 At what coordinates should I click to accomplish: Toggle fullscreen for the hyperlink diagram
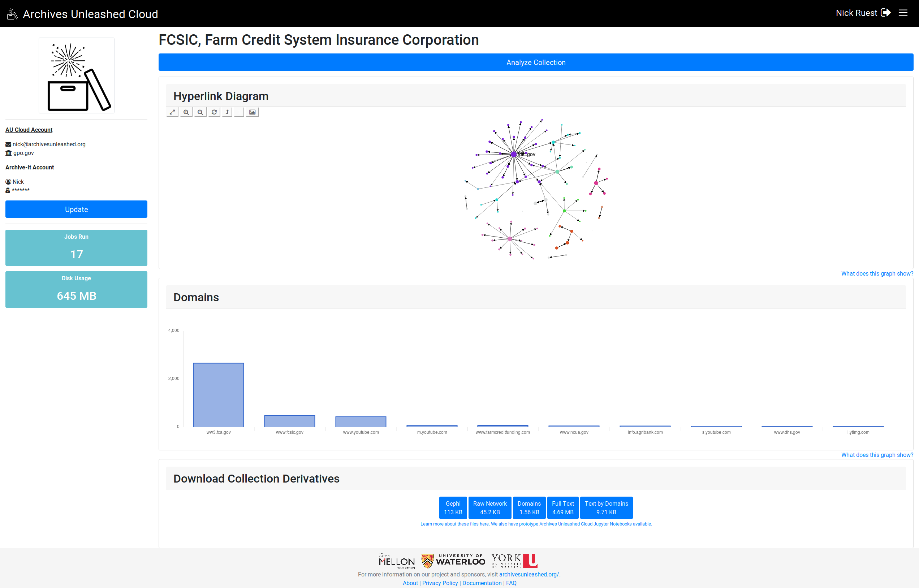[172, 112]
